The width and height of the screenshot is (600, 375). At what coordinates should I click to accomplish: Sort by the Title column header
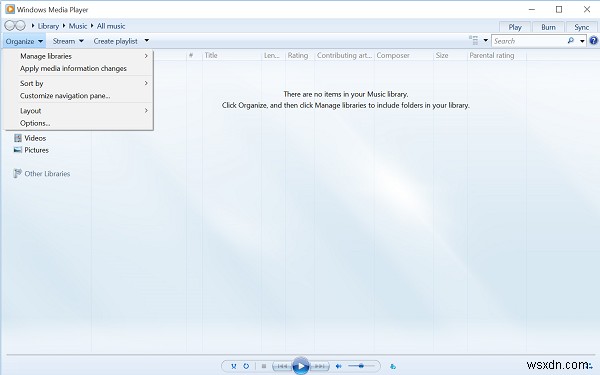click(232, 55)
